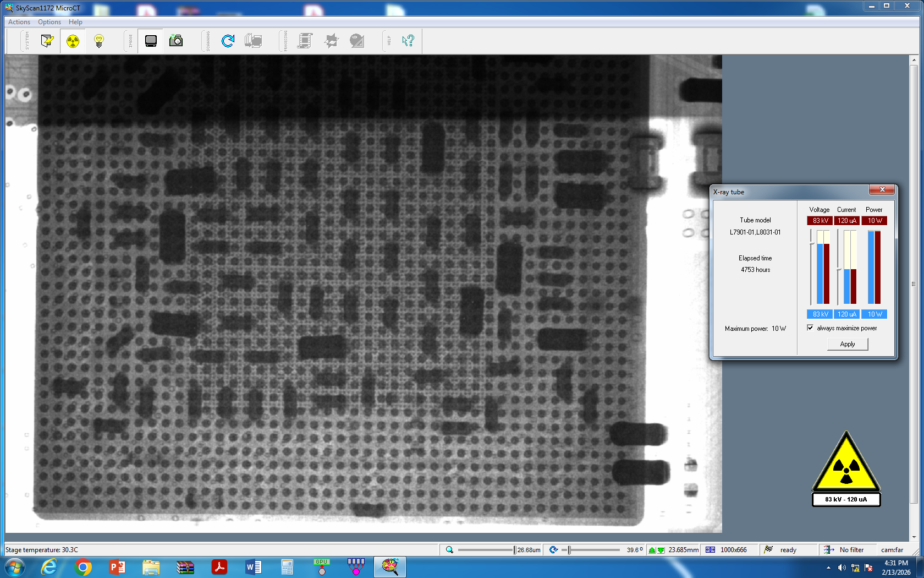Click the film strip processing icon
924x578 pixels.
pos(305,41)
